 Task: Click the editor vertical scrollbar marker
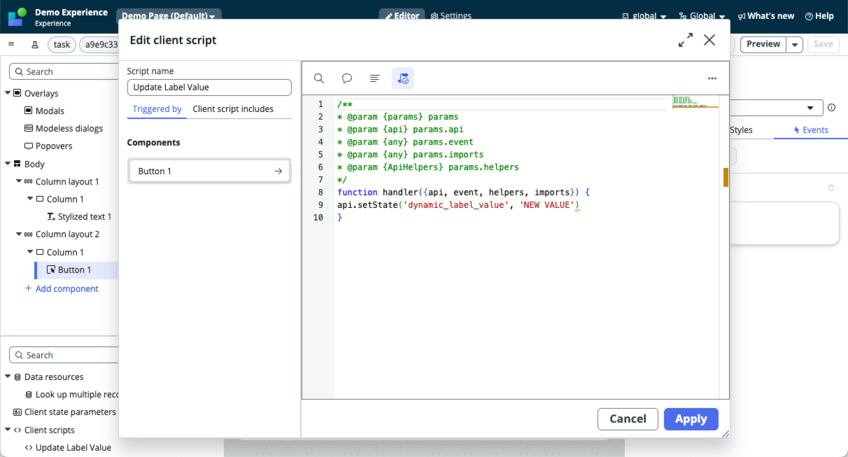click(725, 177)
